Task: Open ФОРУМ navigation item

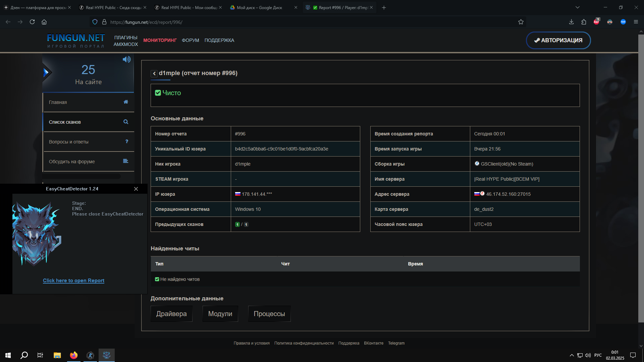Action: point(191,40)
